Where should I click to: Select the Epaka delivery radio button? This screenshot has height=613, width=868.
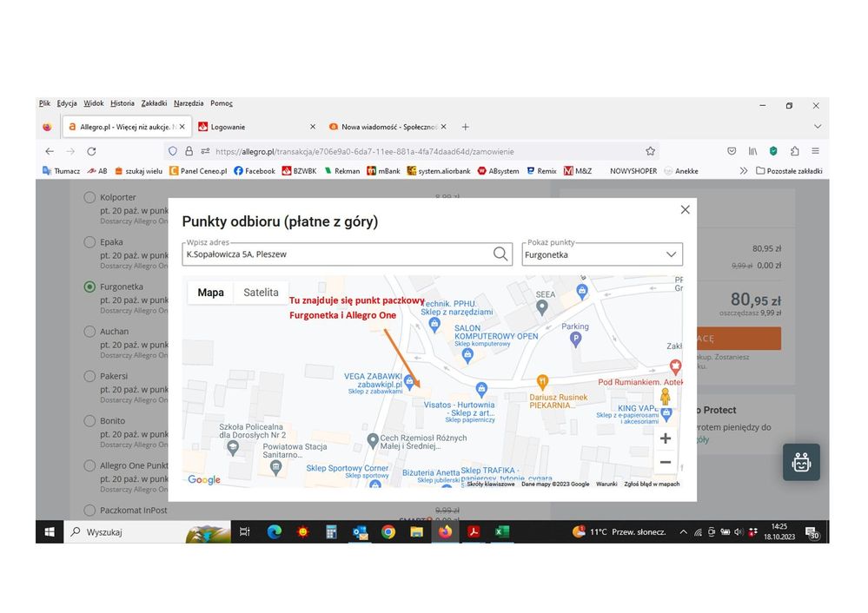point(89,241)
